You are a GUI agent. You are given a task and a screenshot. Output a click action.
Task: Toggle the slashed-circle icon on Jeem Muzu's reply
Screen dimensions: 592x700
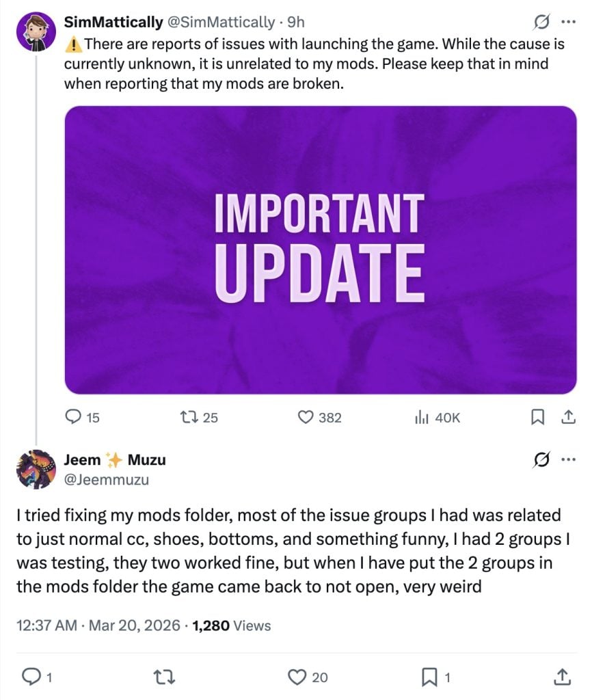(541, 460)
